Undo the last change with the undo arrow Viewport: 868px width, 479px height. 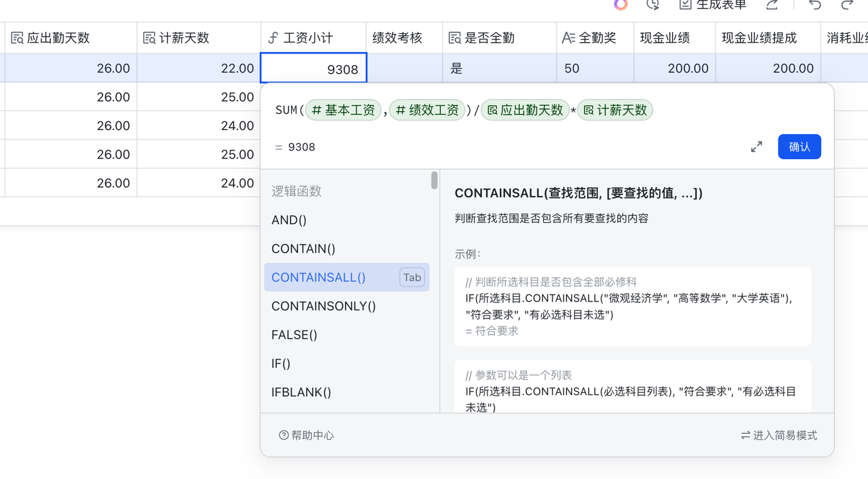(x=816, y=5)
